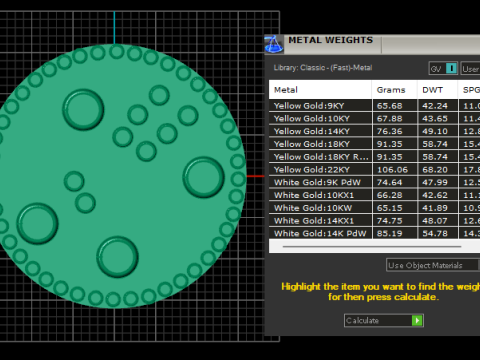Viewport: 480px width, 360px height.
Task: Click the Metal Weights blue cone icon
Action: pos(274,44)
